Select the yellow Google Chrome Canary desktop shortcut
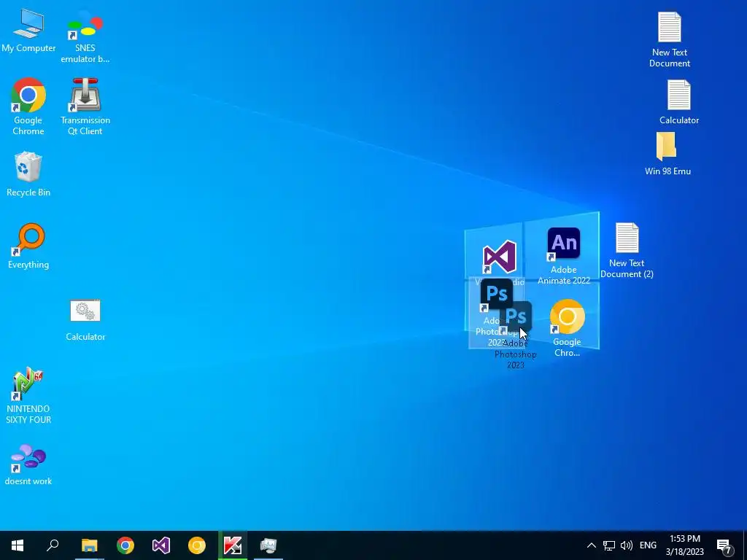The image size is (747, 560). [567, 327]
